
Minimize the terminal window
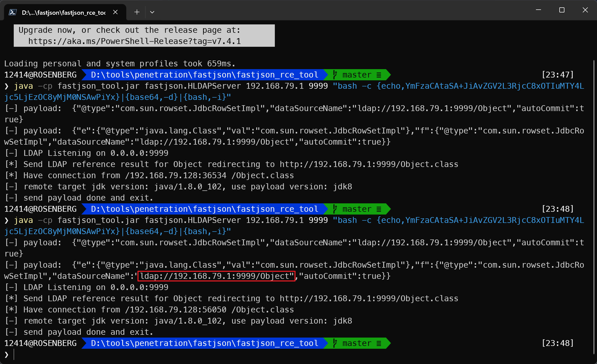tap(538, 10)
